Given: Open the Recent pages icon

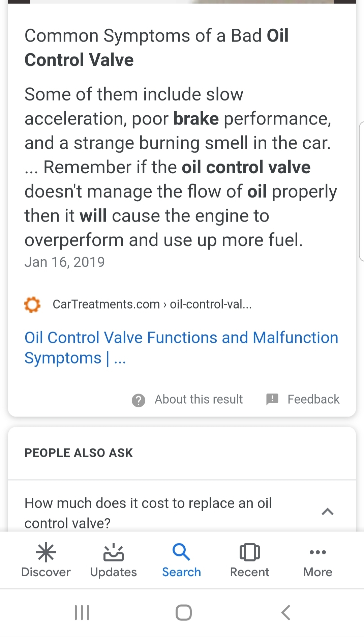Looking at the screenshot, I should (249, 552).
